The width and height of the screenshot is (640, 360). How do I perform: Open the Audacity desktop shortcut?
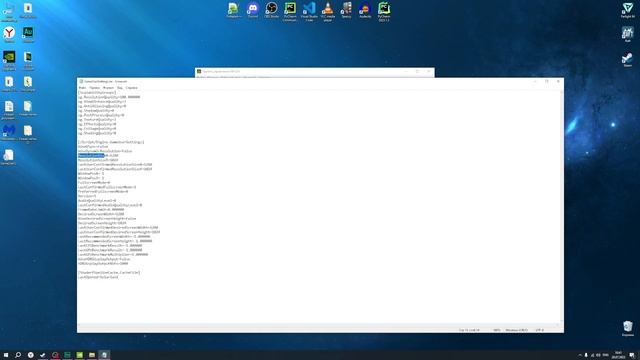click(365, 10)
